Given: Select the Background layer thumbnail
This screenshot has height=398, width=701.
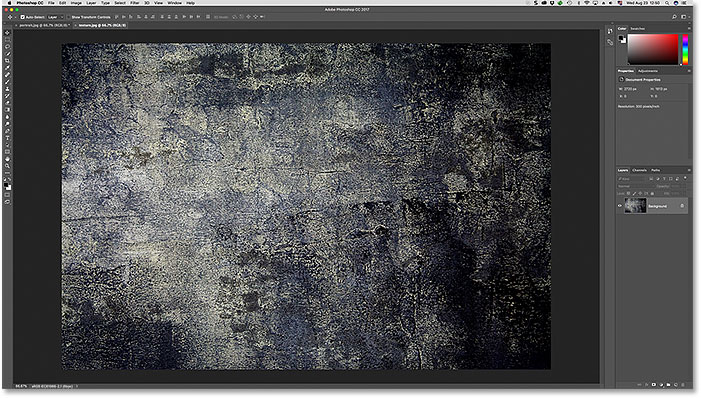Looking at the screenshot, I should coord(635,206).
